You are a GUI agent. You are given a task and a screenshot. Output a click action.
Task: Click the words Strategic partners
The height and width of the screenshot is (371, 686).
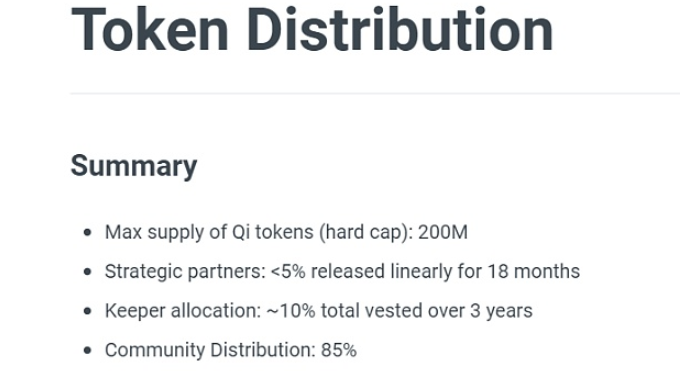pyautogui.click(x=185, y=272)
